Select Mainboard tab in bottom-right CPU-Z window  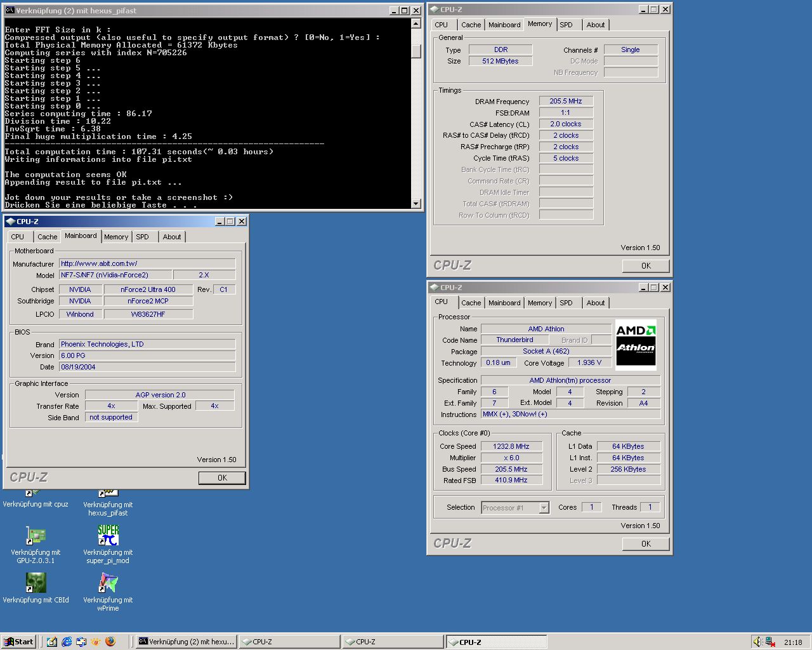(x=504, y=303)
